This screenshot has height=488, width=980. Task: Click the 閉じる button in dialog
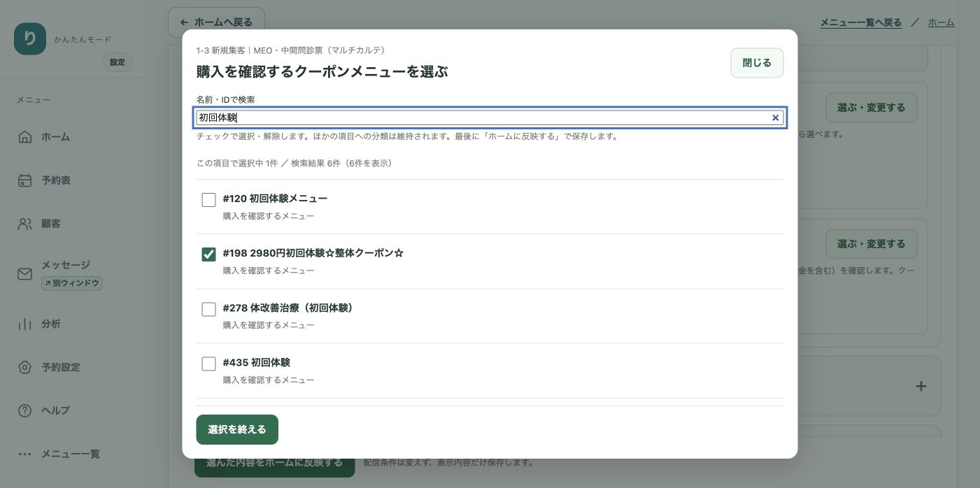tap(757, 63)
